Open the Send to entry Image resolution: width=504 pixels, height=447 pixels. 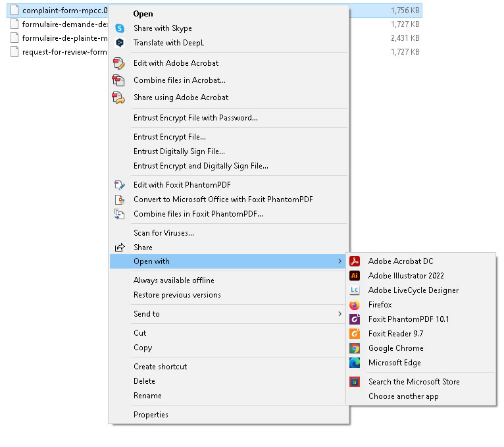pos(227,313)
